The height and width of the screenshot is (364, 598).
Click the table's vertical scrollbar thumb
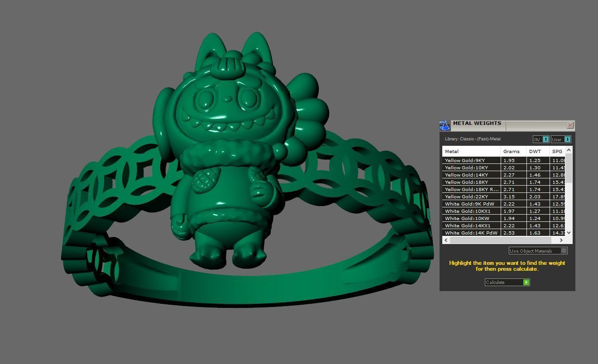pos(569,168)
